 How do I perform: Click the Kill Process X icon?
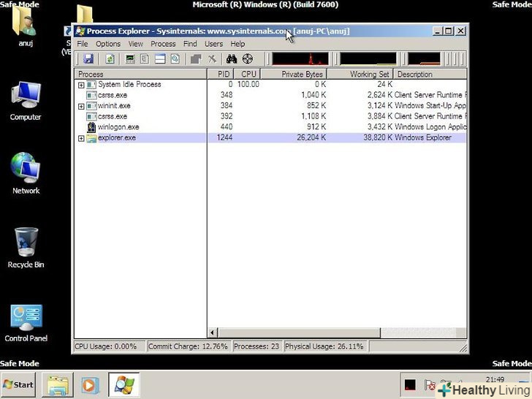coord(212,58)
